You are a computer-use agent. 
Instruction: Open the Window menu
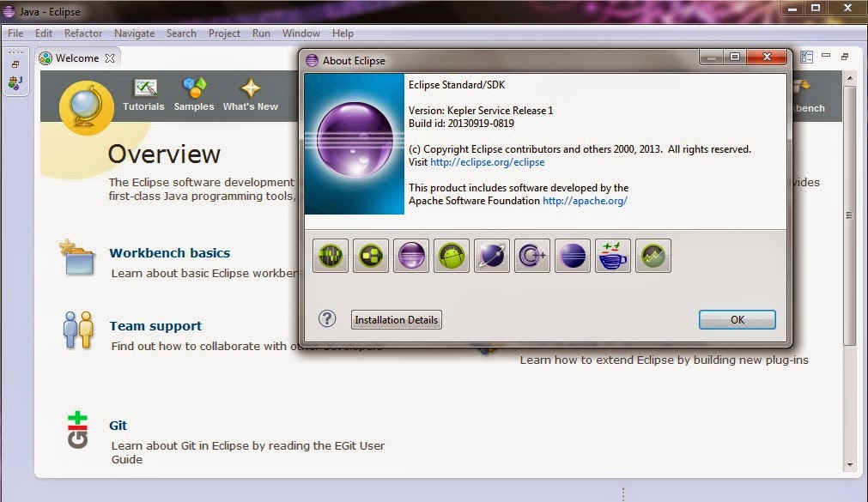301,33
